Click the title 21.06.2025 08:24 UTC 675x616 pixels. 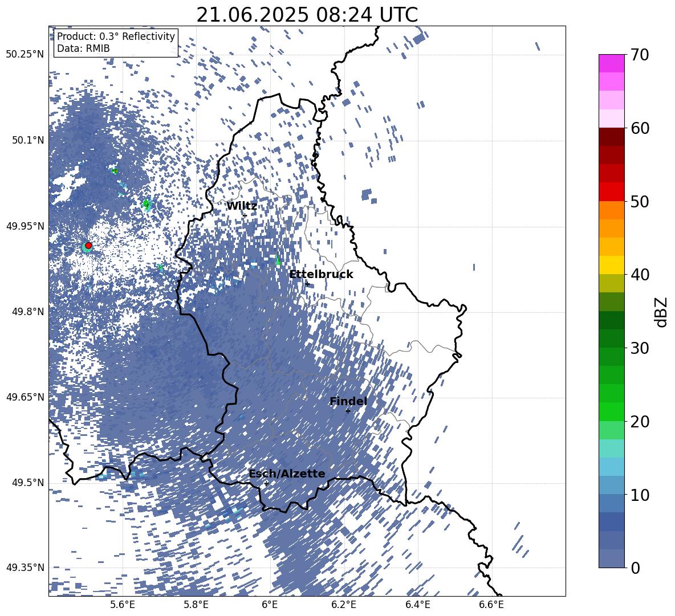click(x=307, y=15)
